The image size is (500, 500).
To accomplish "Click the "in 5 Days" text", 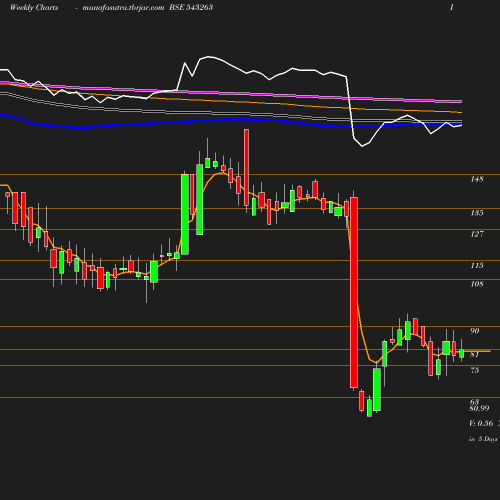I will pyautogui.click(x=483, y=439).
